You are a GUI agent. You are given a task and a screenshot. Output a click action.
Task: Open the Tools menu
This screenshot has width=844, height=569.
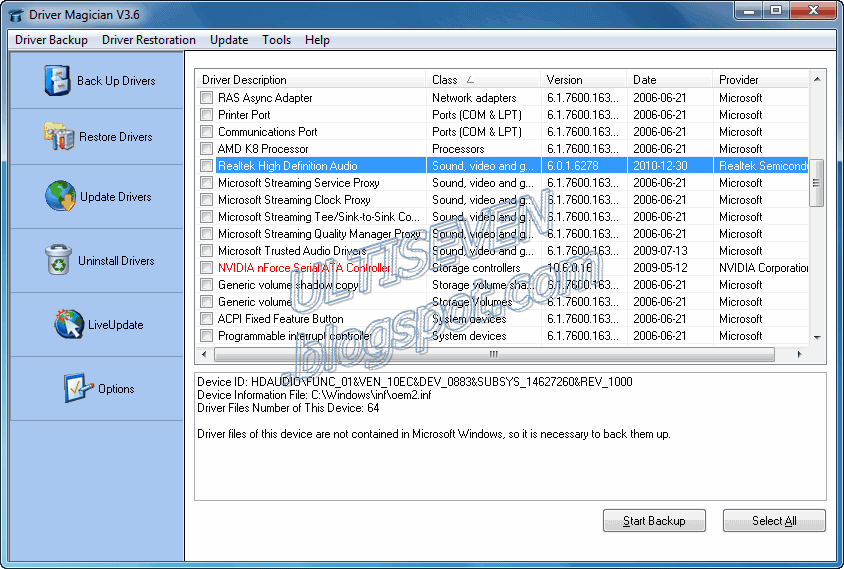pyautogui.click(x=276, y=40)
